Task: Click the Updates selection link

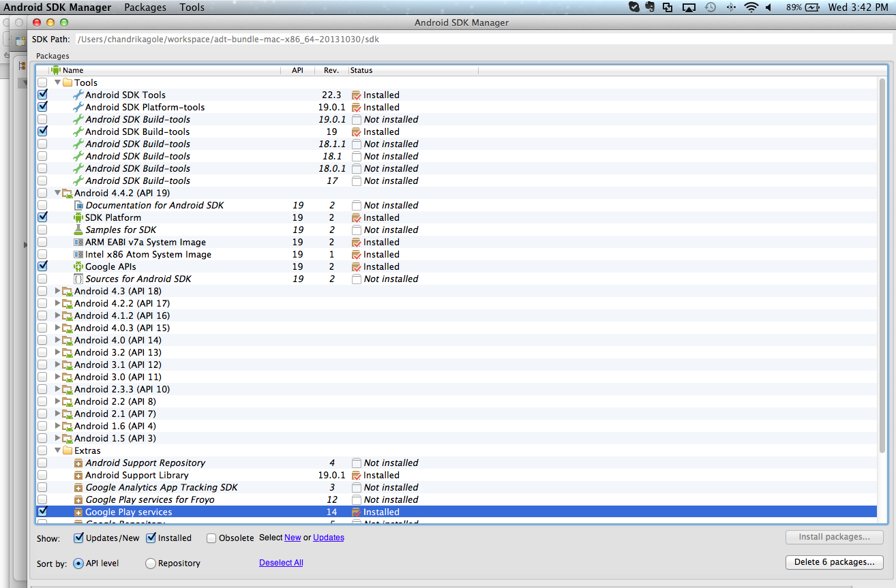Action: pos(329,538)
